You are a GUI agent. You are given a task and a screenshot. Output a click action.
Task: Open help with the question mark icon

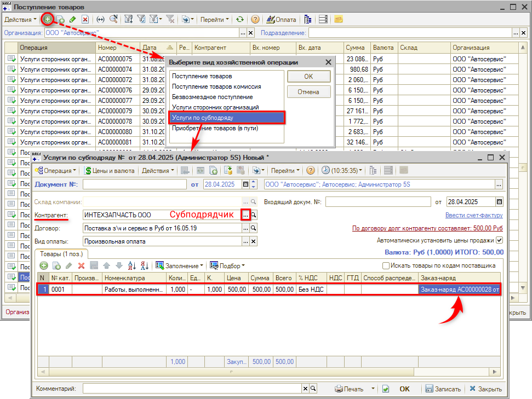(255, 19)
